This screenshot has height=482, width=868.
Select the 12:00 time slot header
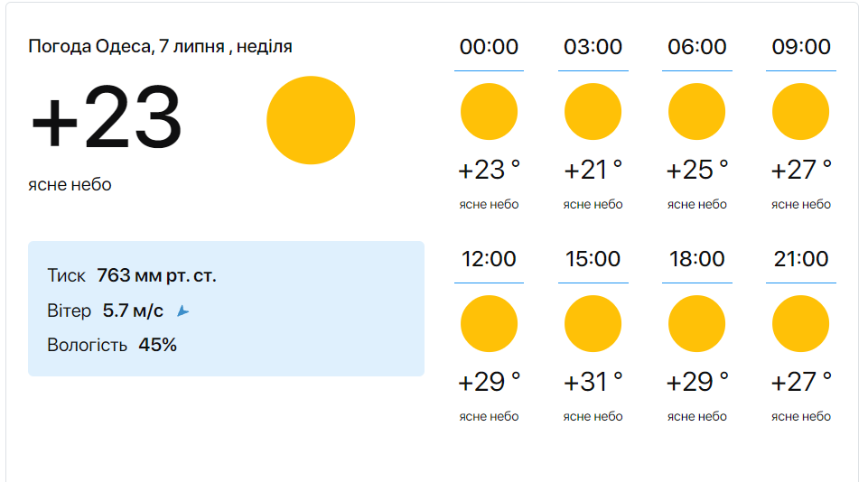click(x=489, y=259)
